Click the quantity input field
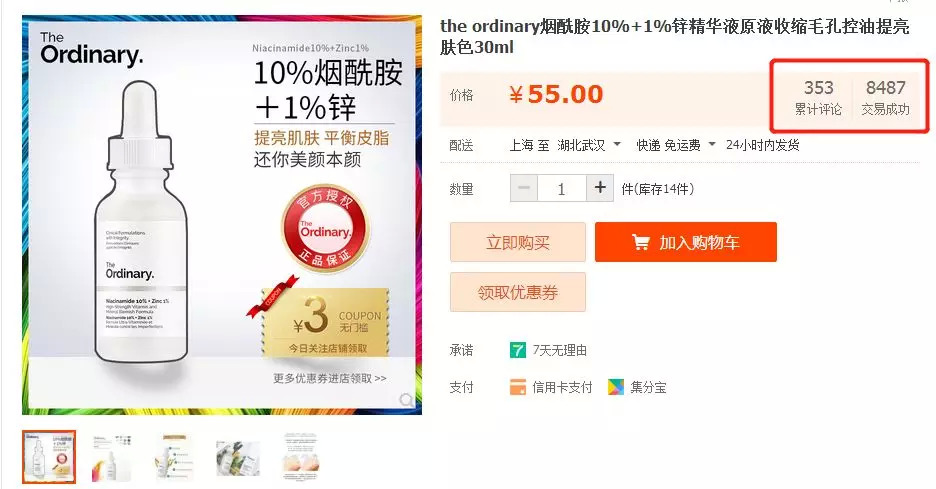This screenshot has height=489, width=936. tap(561, 189)
